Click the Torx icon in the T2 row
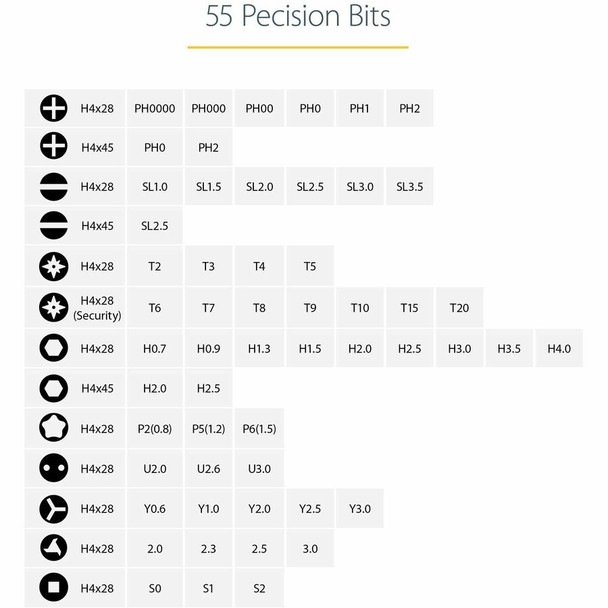 point(53,267)
